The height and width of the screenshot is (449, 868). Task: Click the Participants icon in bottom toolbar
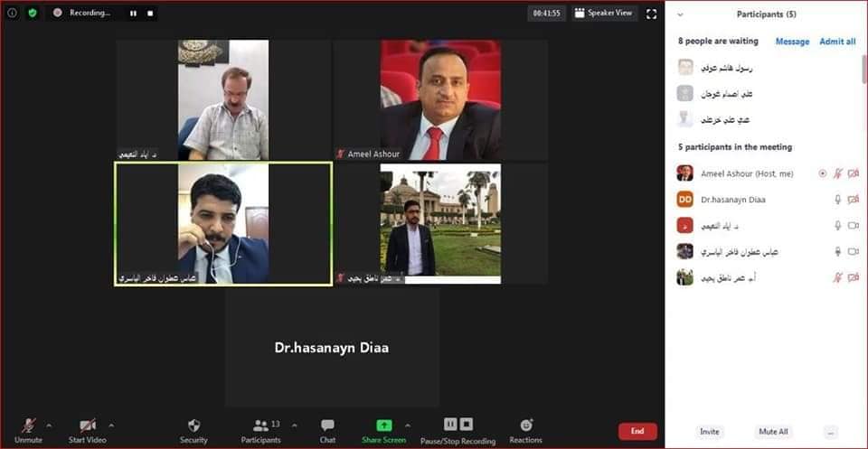(x=260, y=426)
